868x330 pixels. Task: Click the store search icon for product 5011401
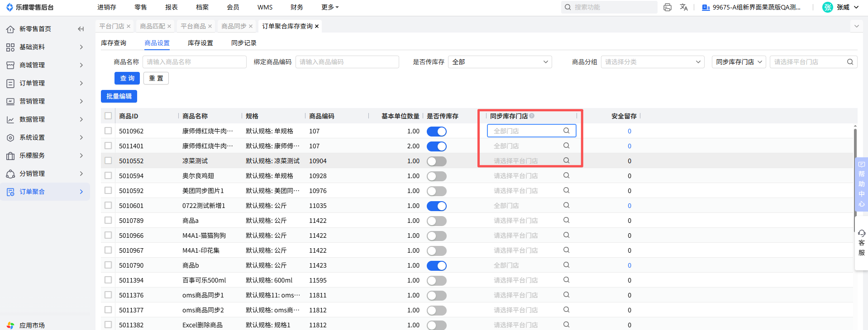566,146
